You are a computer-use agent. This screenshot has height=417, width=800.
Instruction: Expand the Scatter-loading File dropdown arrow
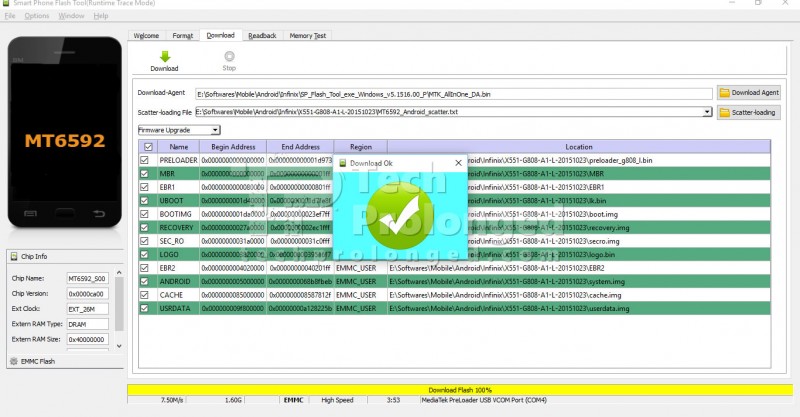[707, 112]
